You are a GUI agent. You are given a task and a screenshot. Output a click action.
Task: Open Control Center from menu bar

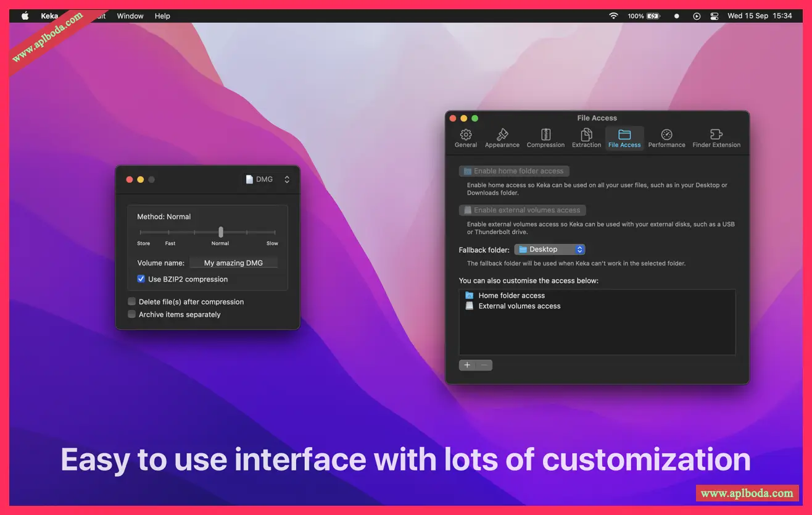coord(715,16)
